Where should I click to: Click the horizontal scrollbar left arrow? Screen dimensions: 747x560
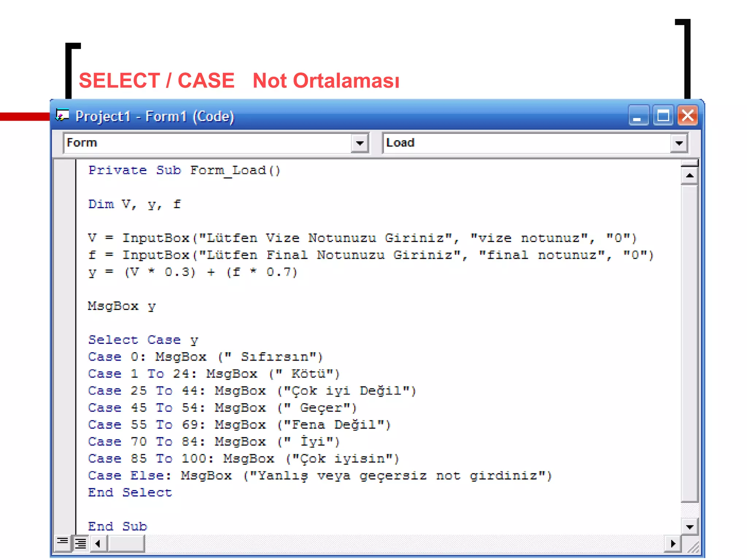click(x=98, y=544)
